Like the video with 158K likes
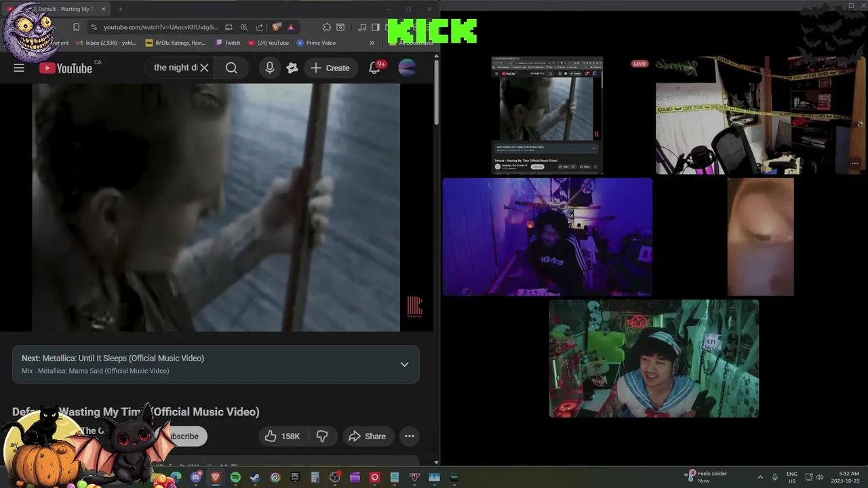This screenshot has height=488, width=868. coord(282,436)
